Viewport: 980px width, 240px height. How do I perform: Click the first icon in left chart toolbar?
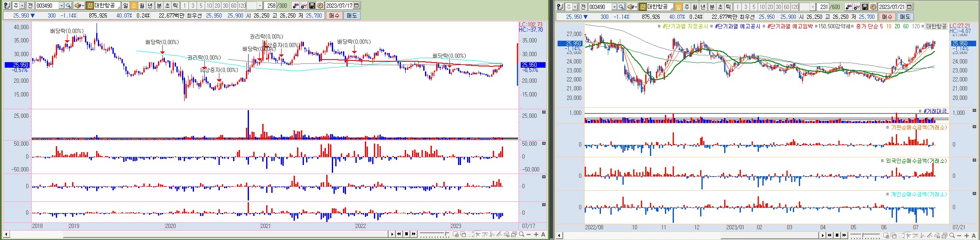[7, 6]
